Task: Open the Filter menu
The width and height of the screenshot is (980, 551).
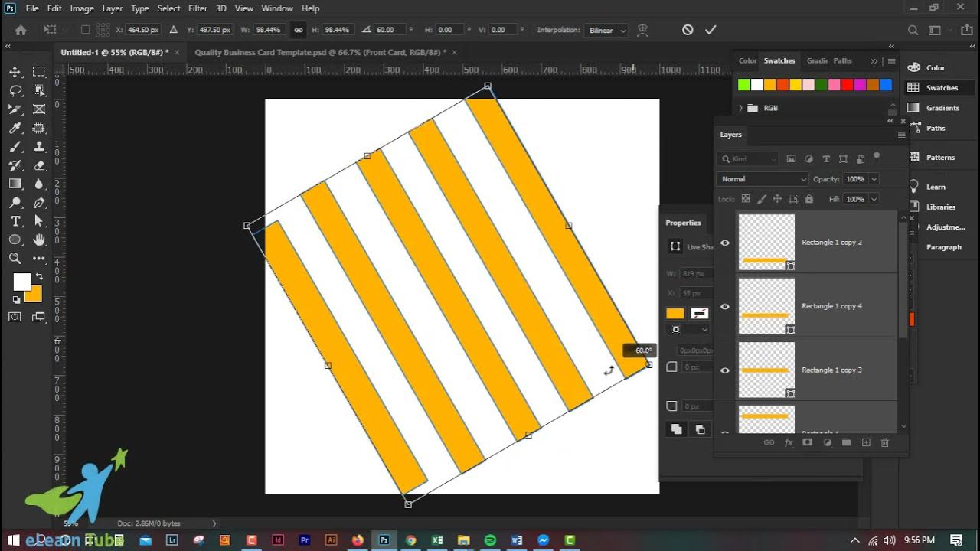Action: (198, 8)
